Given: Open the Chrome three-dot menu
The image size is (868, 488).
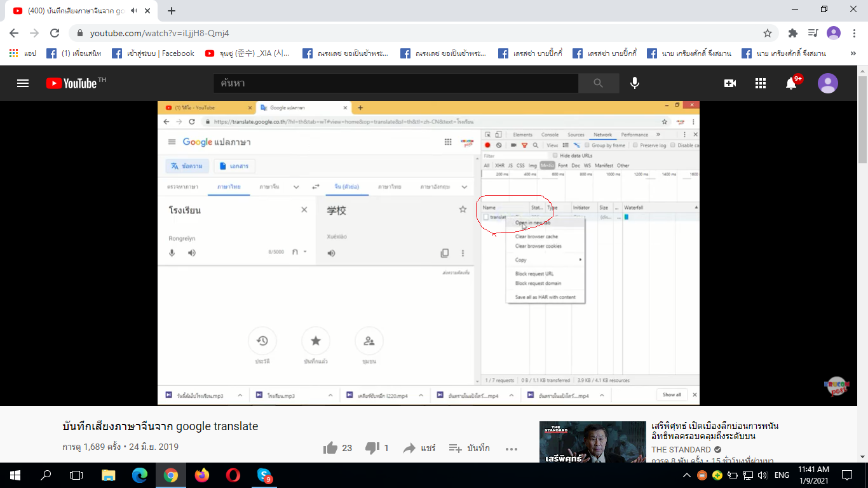Looking at the screenshot, I should pyautogui.click(x=853, y=33).
